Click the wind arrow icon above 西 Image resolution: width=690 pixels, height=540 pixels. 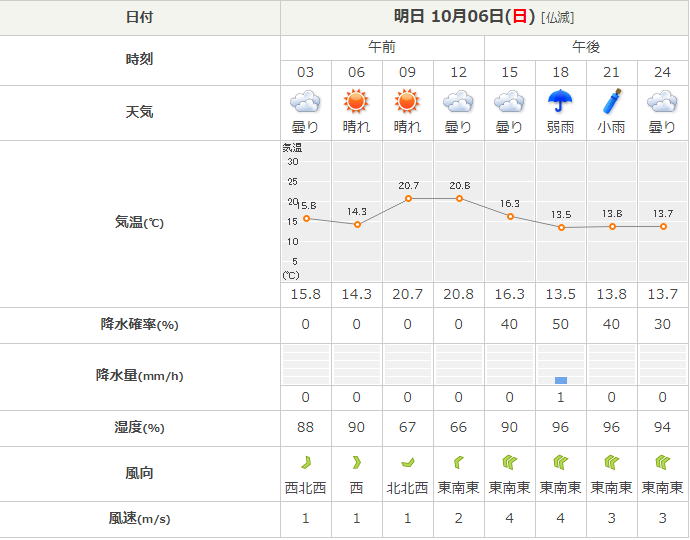(x=356, y=462)
